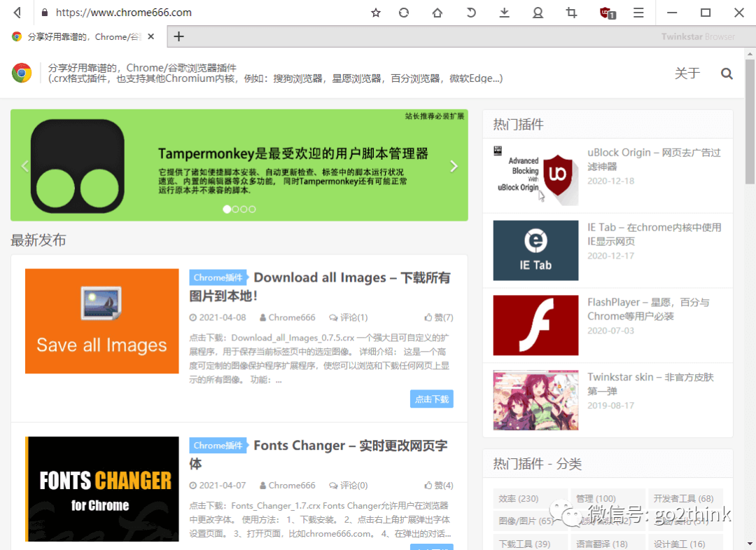Open uBlock Origin plugin thumbnail
The height and width of the screenshot is (550, 756).
click(x=535, y=176)
